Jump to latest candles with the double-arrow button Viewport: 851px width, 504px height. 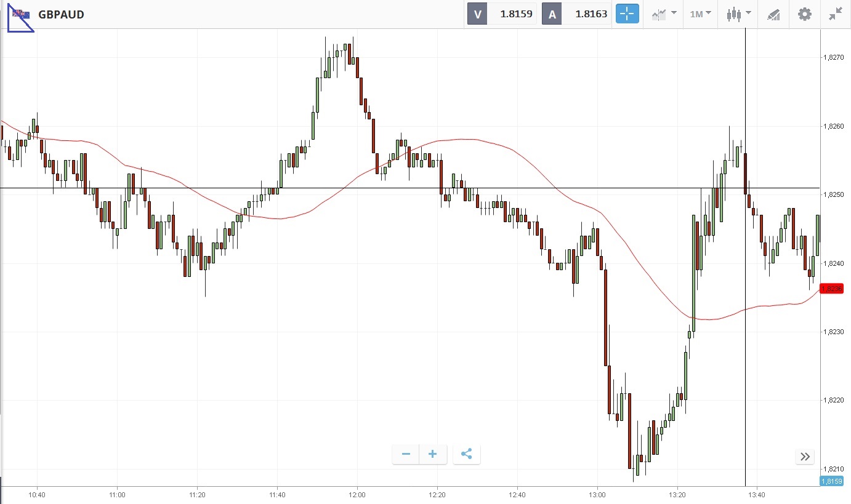pyautogui.click(x=805, y=457)
